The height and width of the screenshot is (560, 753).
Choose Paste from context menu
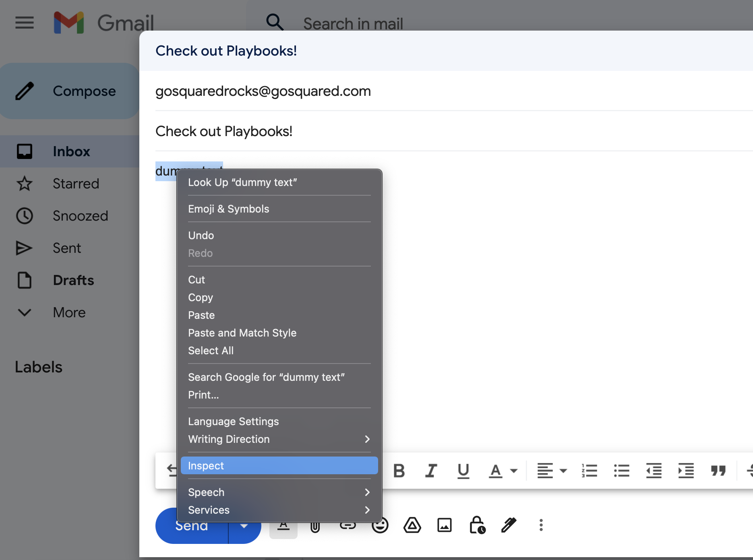click(x=279, y=315)
